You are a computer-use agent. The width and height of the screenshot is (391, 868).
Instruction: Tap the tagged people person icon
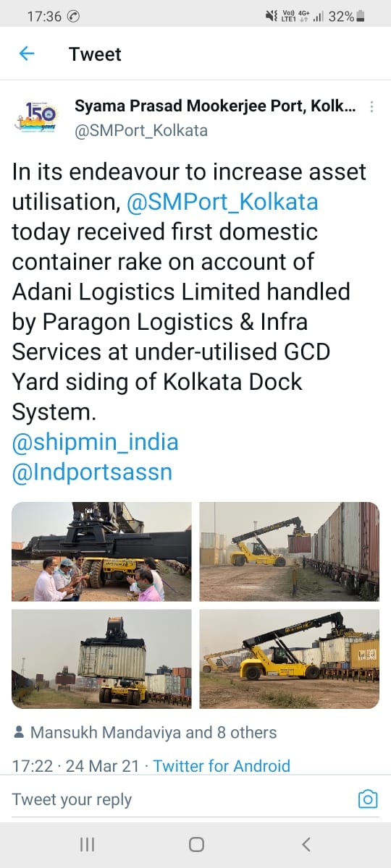pyautogui.click(x=19, y=733)
